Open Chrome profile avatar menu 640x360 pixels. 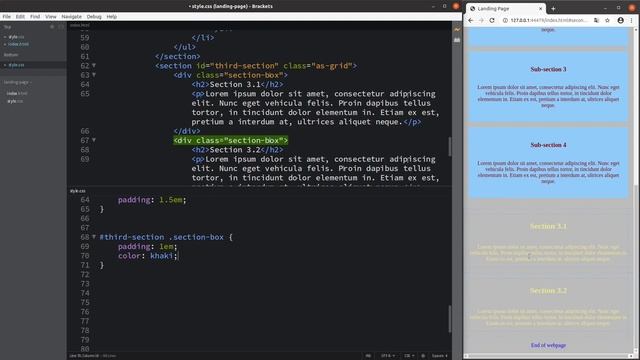click(620, 20)
